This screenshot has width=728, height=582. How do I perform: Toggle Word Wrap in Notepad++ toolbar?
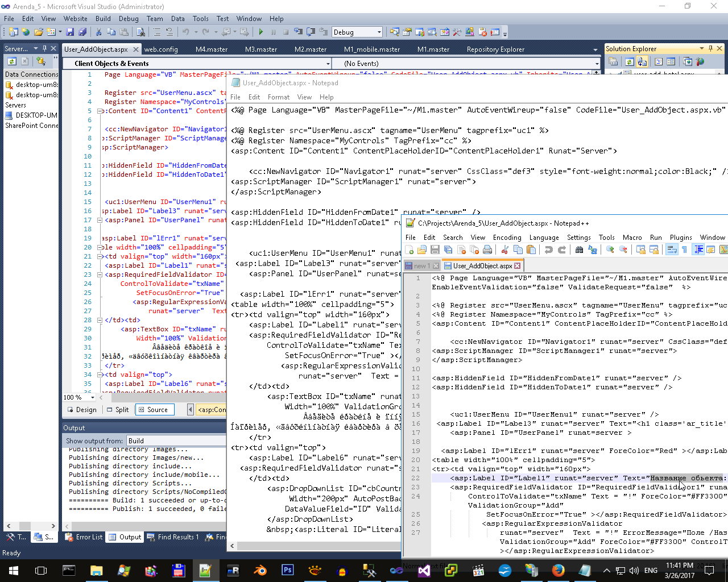click(x=672, y=250)
